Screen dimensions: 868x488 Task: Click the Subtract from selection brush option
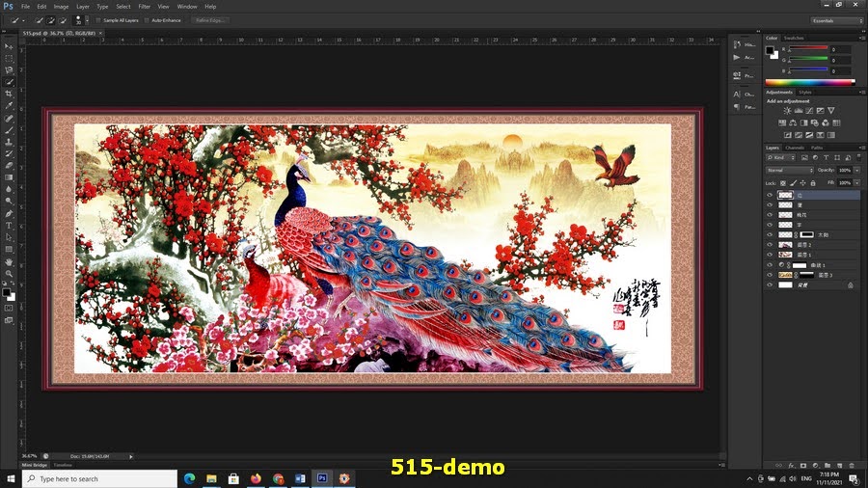[x=63, y=20]
